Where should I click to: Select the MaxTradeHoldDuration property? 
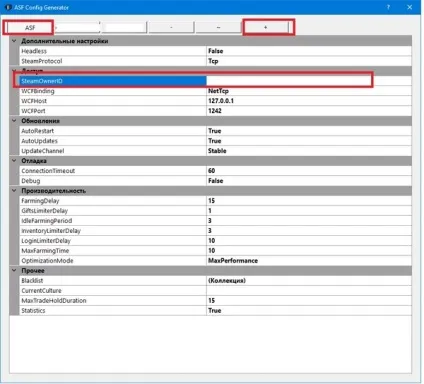(x=113, y=301)
